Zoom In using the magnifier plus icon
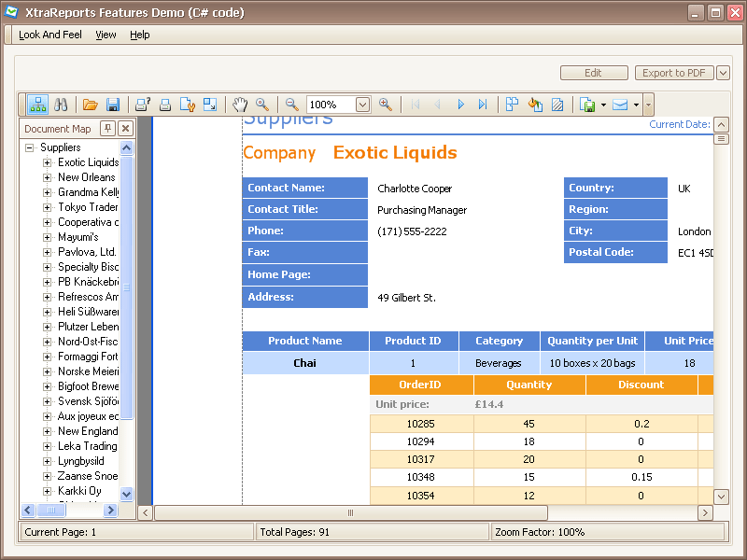 (x=384, y=105)
